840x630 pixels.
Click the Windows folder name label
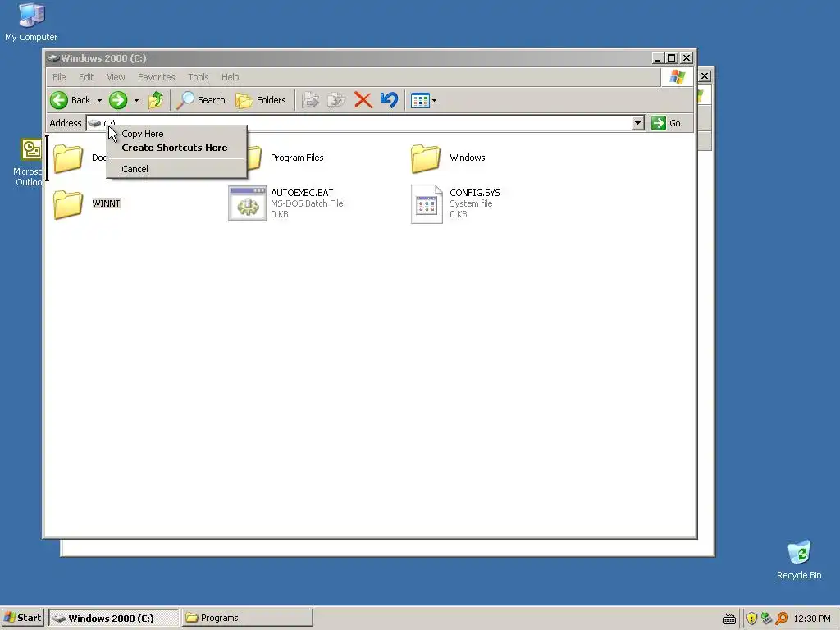(x=467, y=157)
